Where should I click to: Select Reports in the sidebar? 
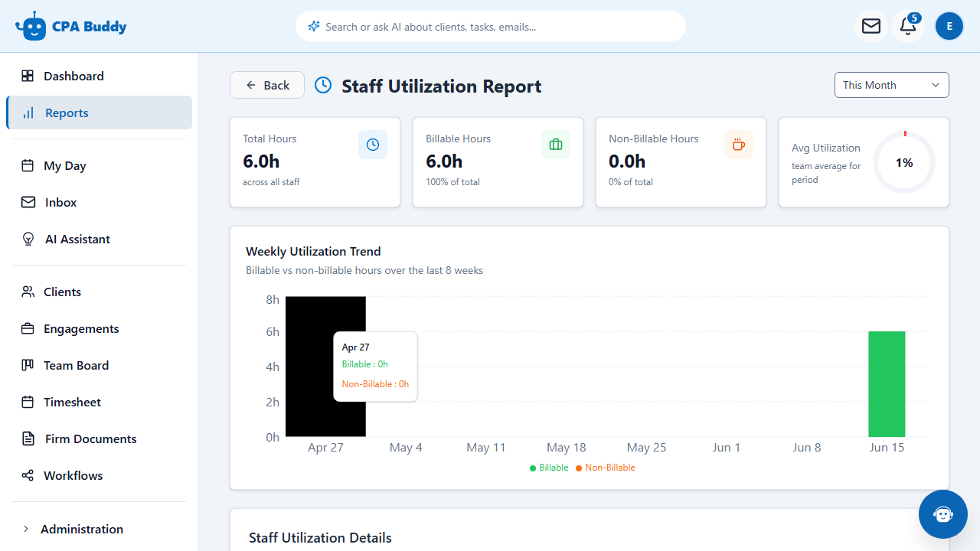(x=99, y=112)
